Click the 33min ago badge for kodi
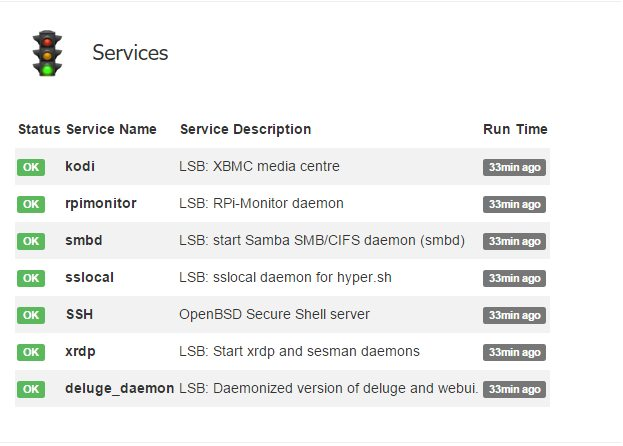Image resolution: width=623 pixels, height=446 pixels. (x=515, y=167)
